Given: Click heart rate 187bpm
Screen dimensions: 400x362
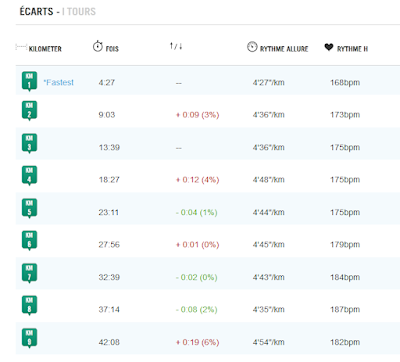Looking at the screenshot, I should click(345, 310).
